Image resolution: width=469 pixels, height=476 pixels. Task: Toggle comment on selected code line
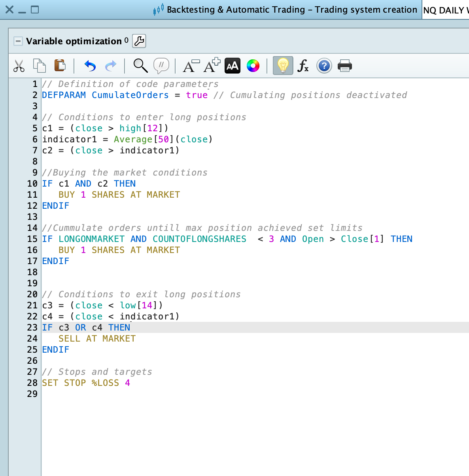[161, 66]
